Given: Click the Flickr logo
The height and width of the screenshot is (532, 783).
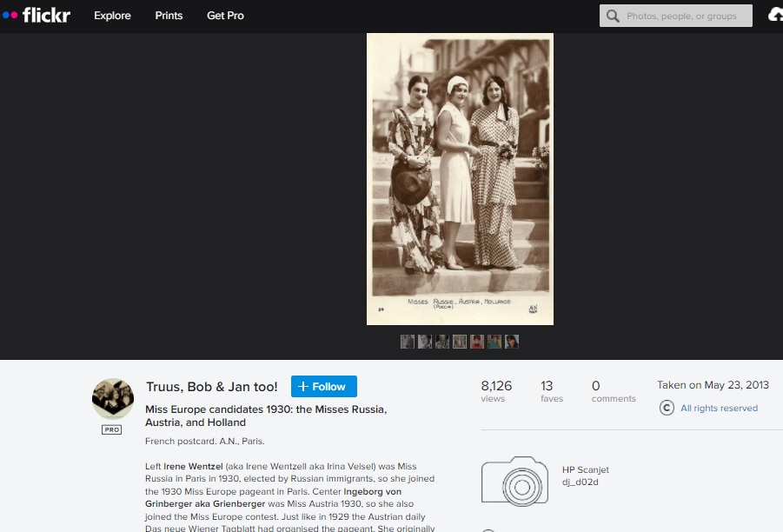Looking at the screenshot, I should 36,16.
